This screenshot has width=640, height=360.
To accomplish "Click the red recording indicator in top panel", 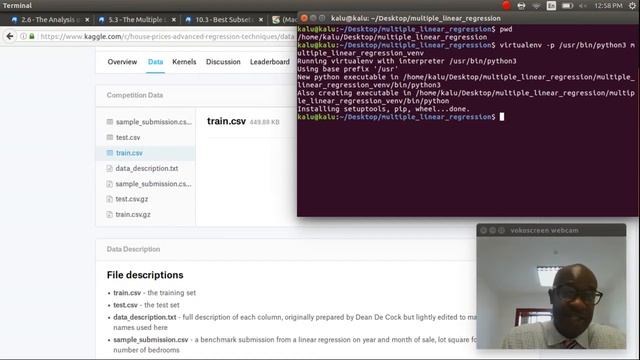I will click(x=507, y=5).
